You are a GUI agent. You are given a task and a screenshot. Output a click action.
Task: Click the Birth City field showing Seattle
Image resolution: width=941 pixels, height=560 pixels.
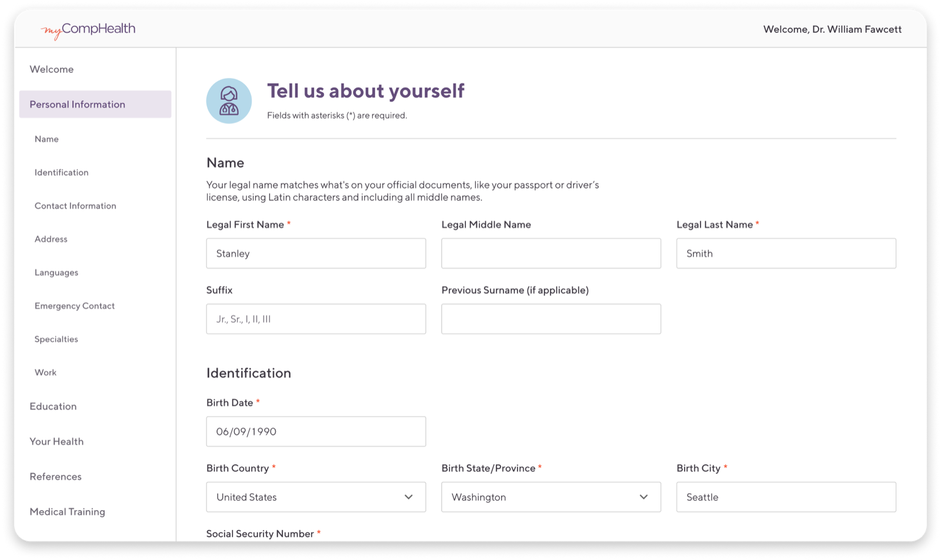coord(786,497)
